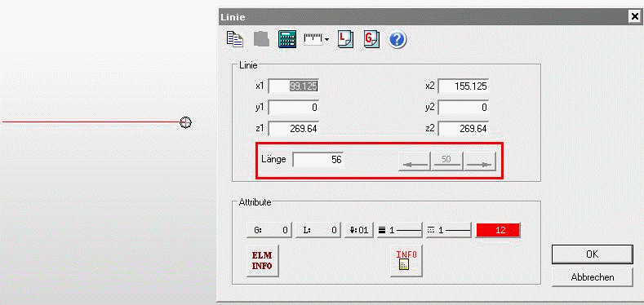The height and width of the screenshot is (305, 644).
Task: Click the copy values icon
Action: [x=235, y=39]
